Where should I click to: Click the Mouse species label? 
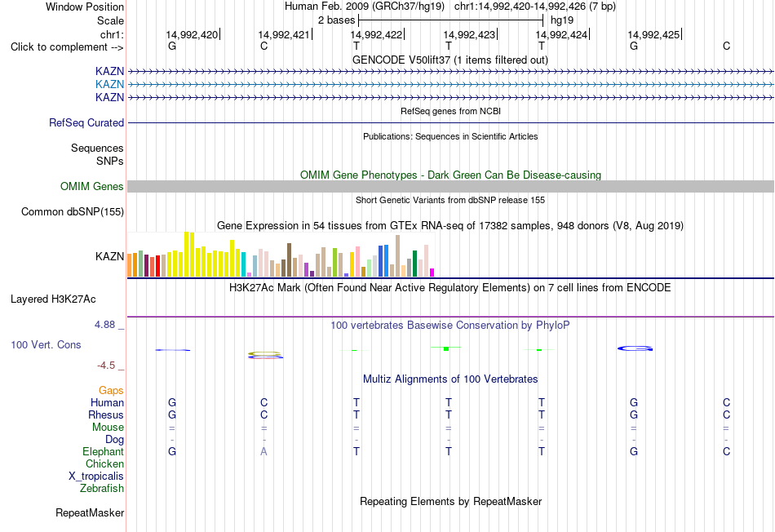[x=108, y=428]
